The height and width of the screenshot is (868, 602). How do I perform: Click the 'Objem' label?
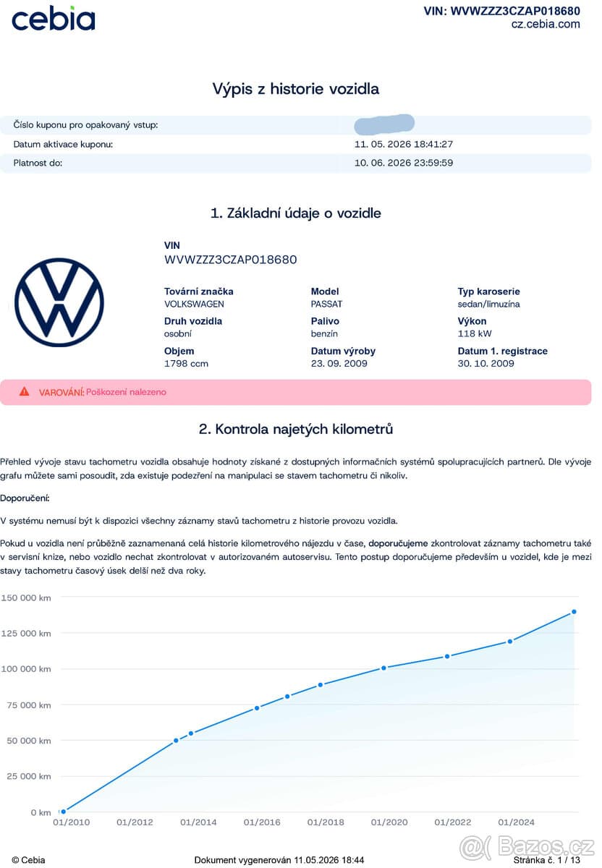[x=179, y=351]
